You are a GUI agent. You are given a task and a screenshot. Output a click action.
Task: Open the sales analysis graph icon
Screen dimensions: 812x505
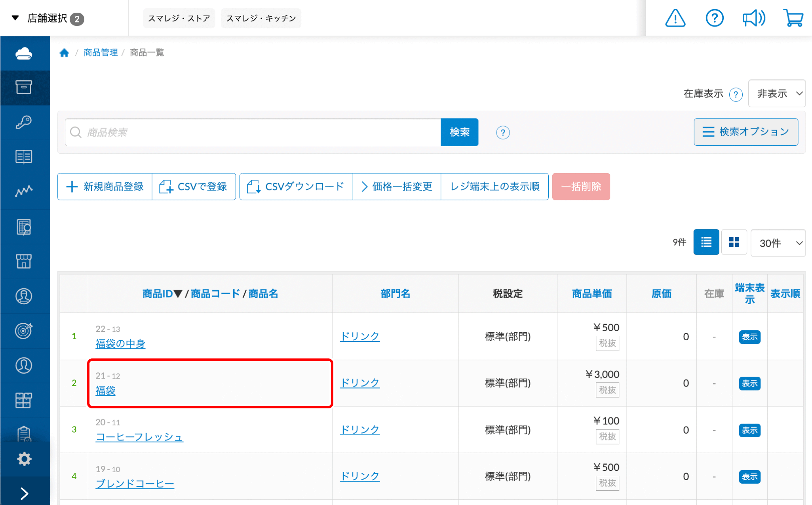click(24, 192)
